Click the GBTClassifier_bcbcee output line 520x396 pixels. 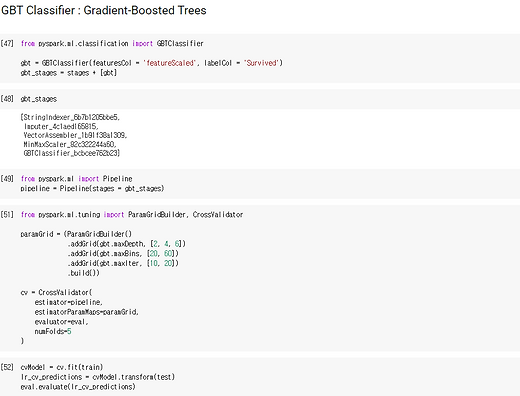coord(72,153)
